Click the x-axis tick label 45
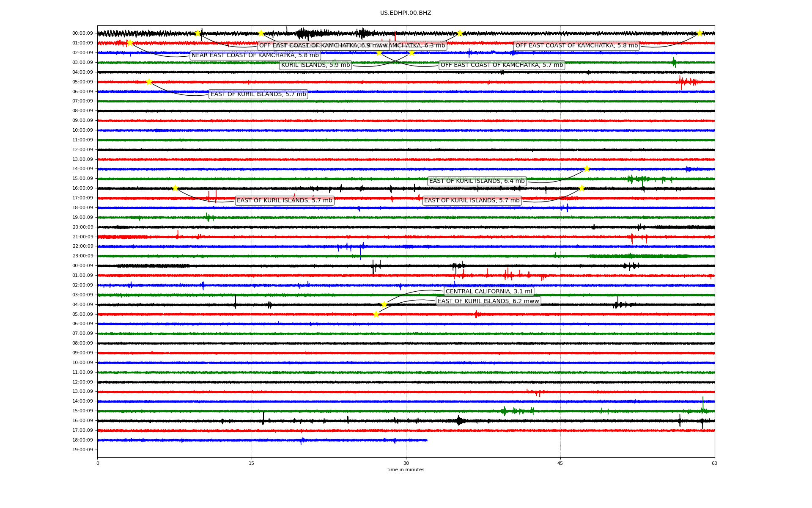The width and height of the screenshot is (812, 508). 560,463
